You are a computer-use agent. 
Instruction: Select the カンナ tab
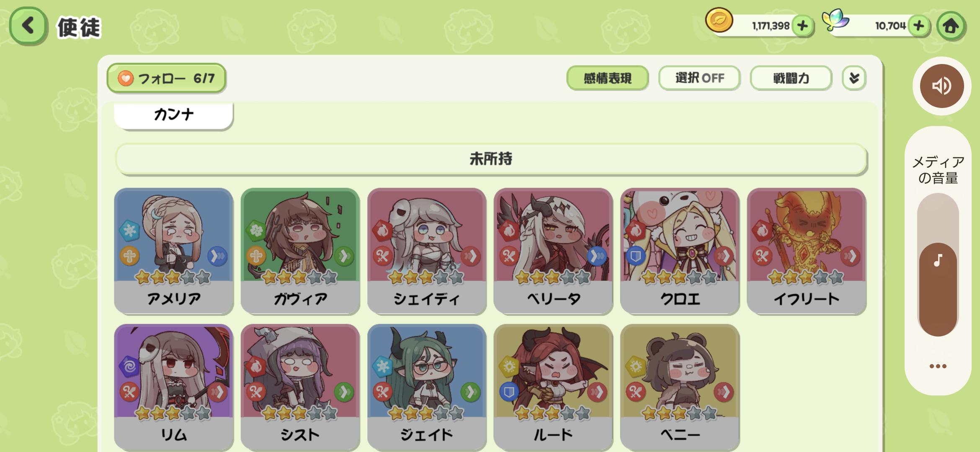click(173, 114)
